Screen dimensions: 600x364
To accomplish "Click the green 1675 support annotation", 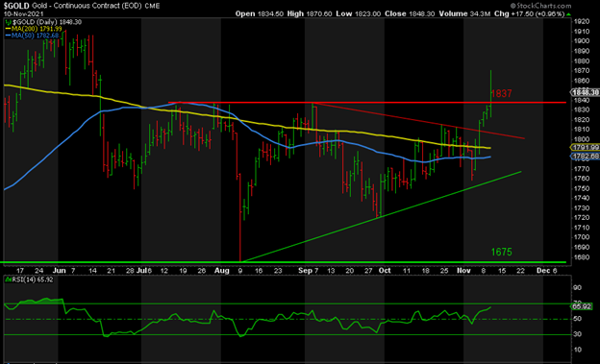I will click(x=501, y=252).
